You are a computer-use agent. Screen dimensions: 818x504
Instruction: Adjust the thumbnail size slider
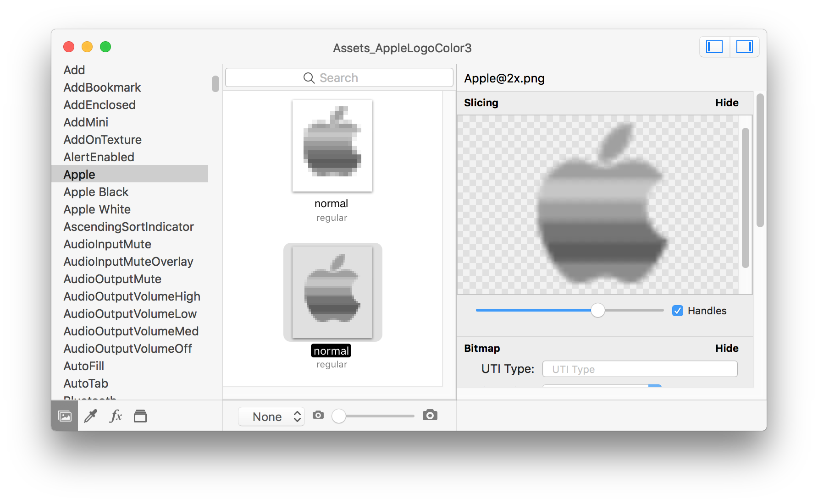click(339, 416)
